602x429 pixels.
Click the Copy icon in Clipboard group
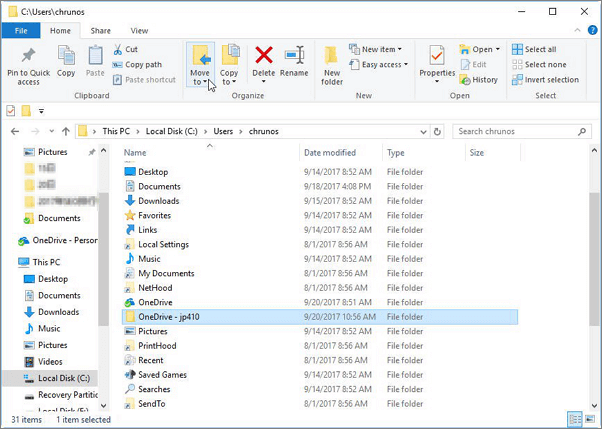point(66,60)
